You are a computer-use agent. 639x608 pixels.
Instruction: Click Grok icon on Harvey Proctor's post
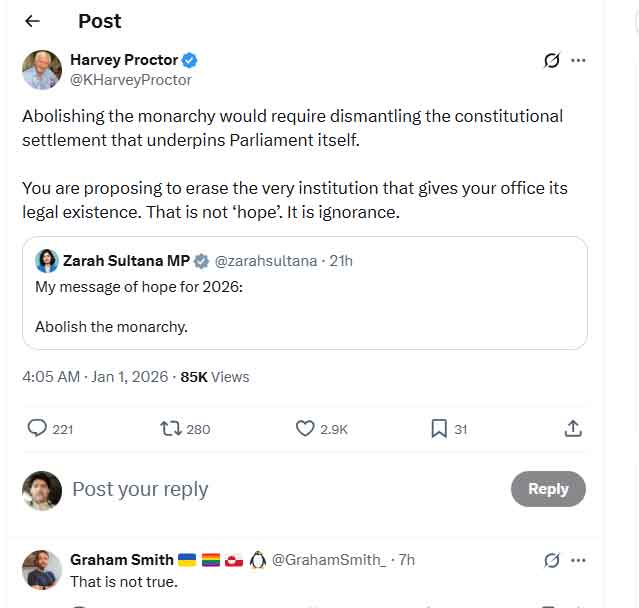[551, 60]
